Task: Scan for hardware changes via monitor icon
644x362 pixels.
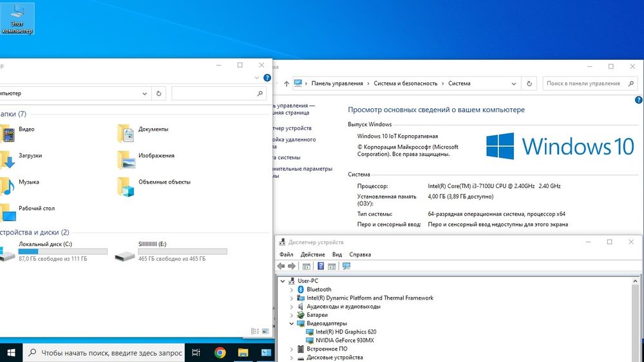Action: click(x=346, y=266)
